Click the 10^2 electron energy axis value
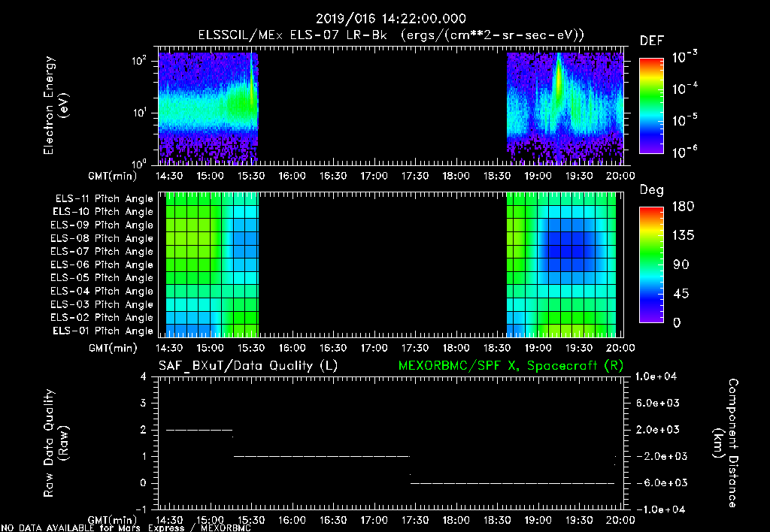 point(139,61)
